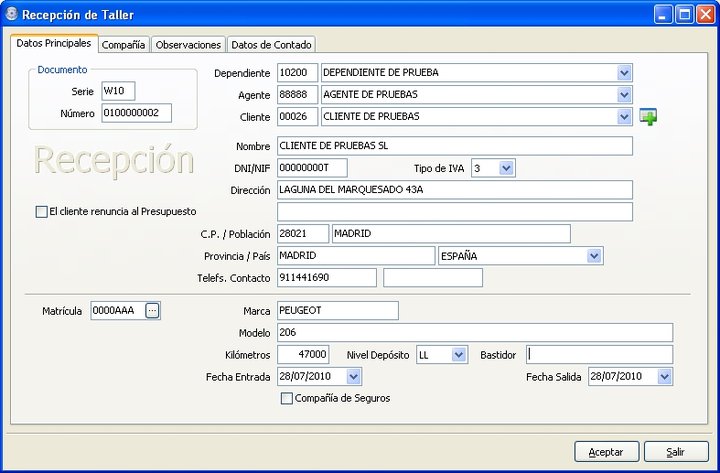Image resolution: width=720 pixels, height=473 pixels.
Task: Focus the Bastidor input field
Action: pos(599,355)
